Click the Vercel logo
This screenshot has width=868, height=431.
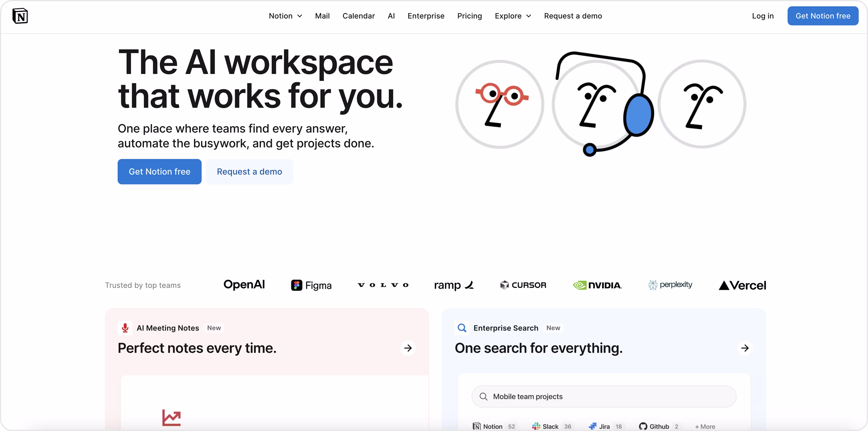(742, 285)
